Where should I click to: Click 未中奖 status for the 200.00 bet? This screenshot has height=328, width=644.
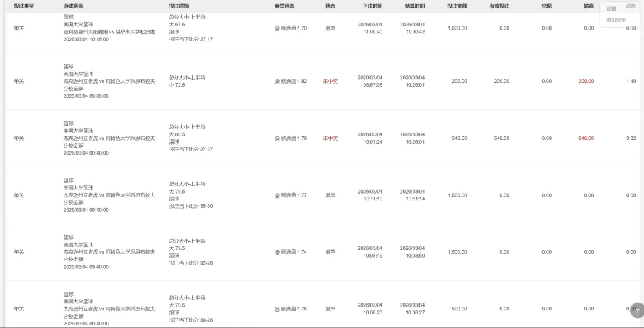tap(330, 81)
